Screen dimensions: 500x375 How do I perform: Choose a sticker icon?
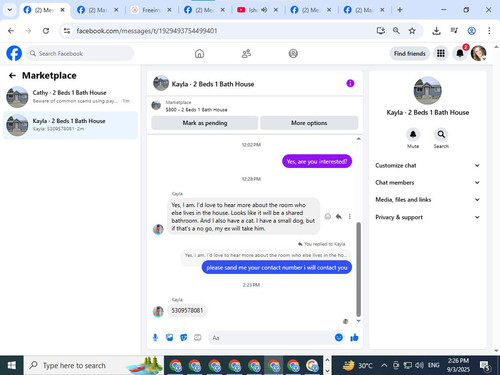coord(184,338)
